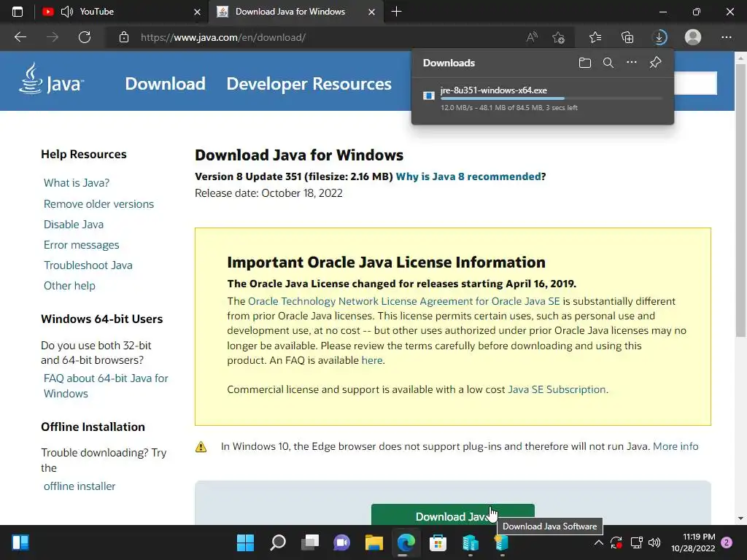
Task: Click the page vertical scrollbar thumb
Action: [x=740, y=200]
